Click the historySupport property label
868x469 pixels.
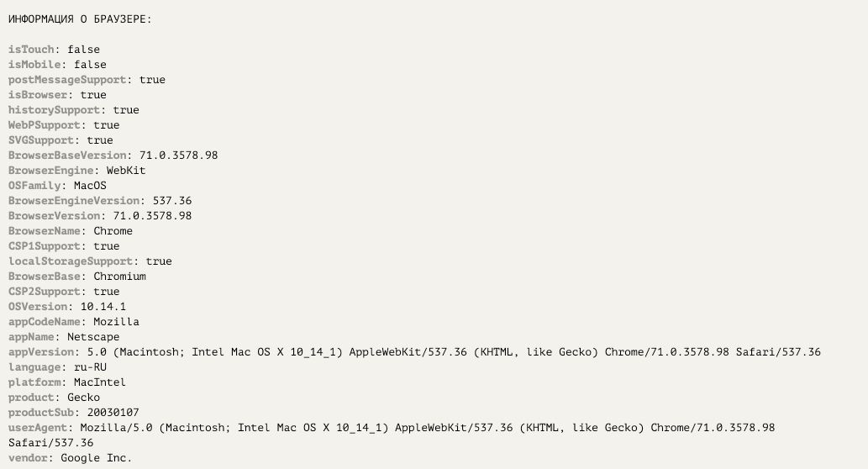(54, 110)
